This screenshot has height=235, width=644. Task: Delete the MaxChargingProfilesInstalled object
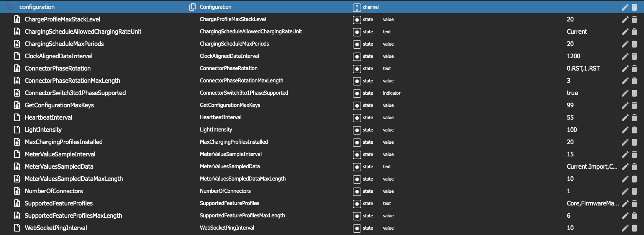(634, 142)
